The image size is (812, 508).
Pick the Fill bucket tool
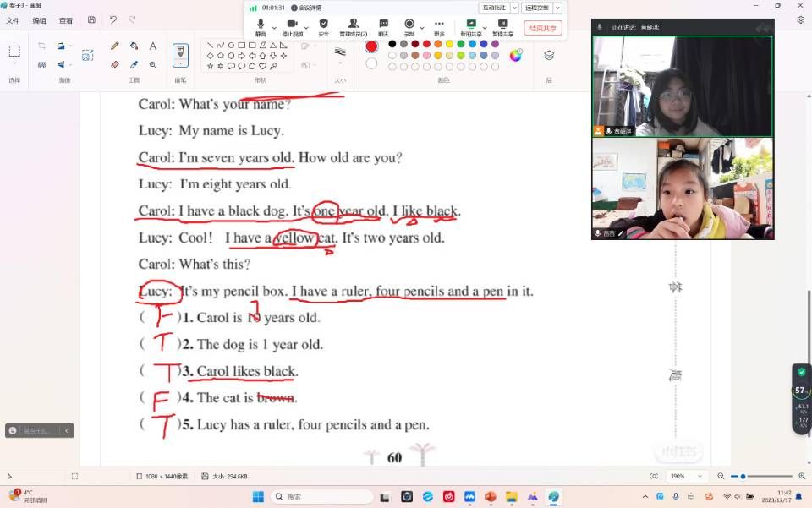point(134,46)
